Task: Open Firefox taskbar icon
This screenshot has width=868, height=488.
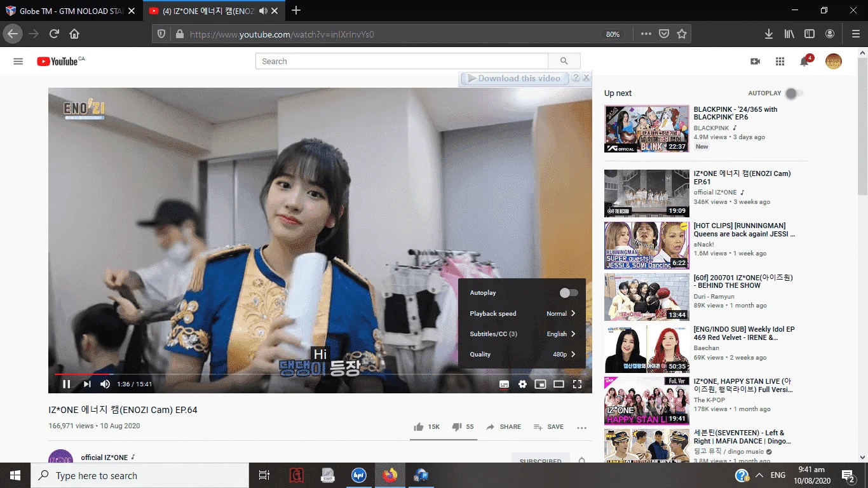Action: 390,475
